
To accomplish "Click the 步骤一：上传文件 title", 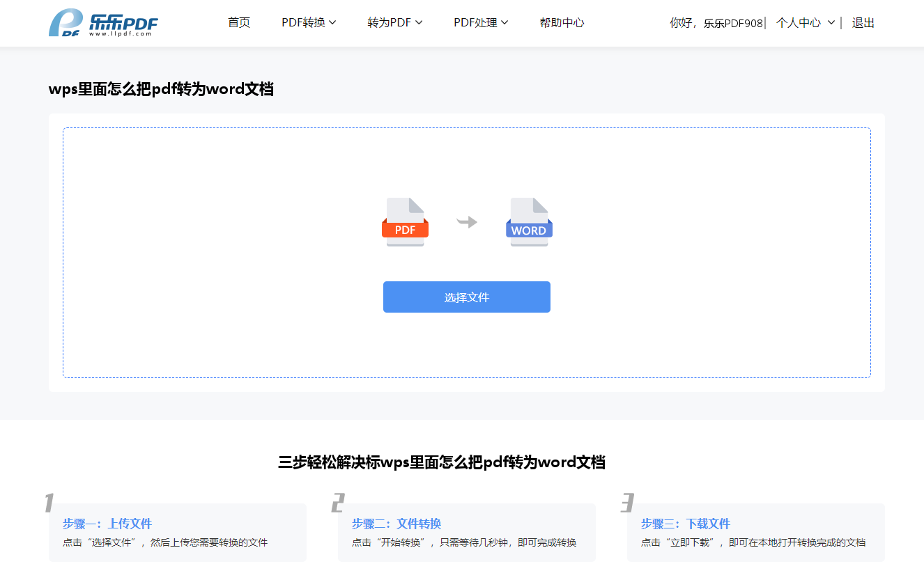I will (107, 524).
